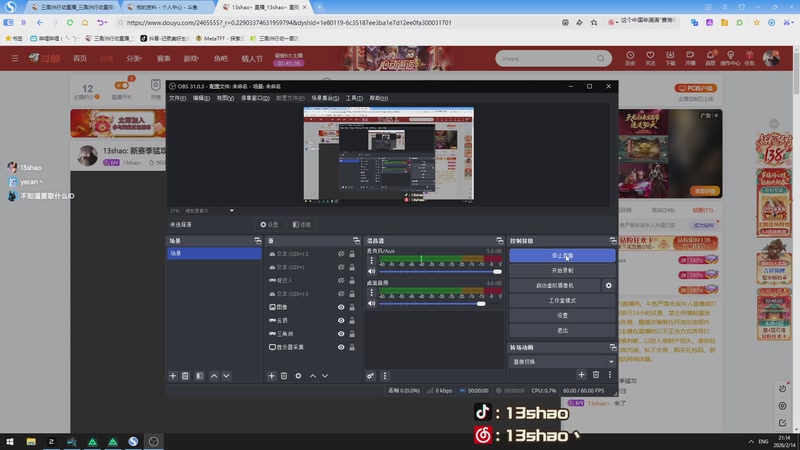Screen dimensions: 800x450
Task: Open Douyu 关注 heart icon
Action: point(650,58)
